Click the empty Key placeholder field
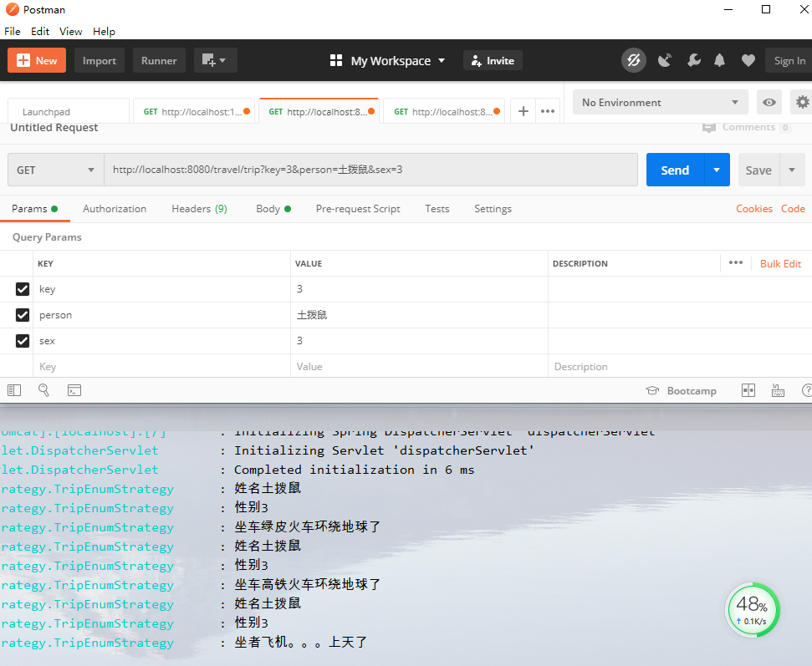 click(x=161, y=366)
